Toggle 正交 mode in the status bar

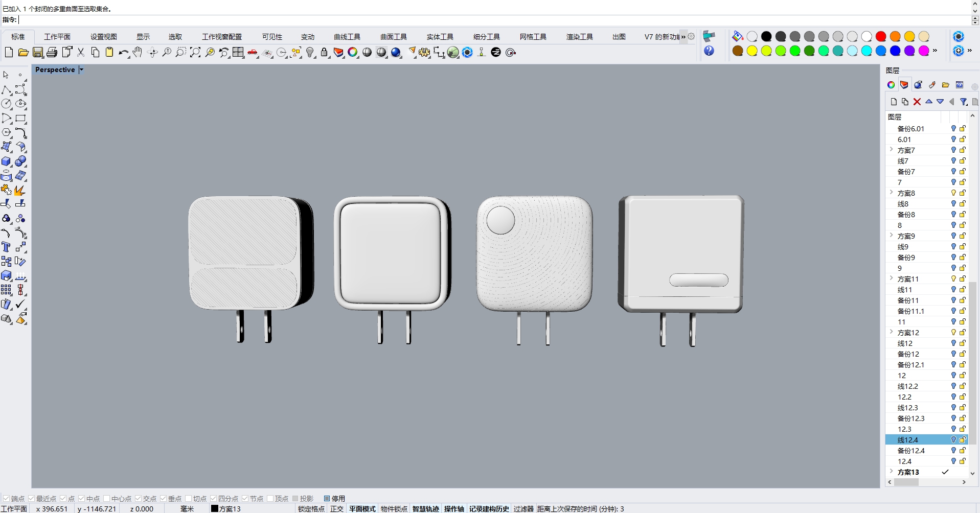click(336, 508)
